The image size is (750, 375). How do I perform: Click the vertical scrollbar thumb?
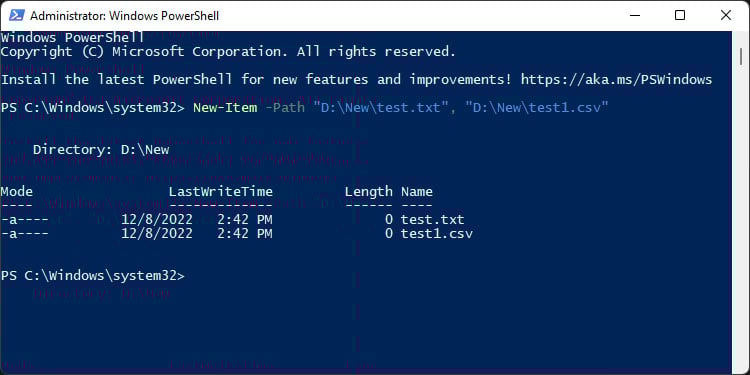(x=741, y=54)
